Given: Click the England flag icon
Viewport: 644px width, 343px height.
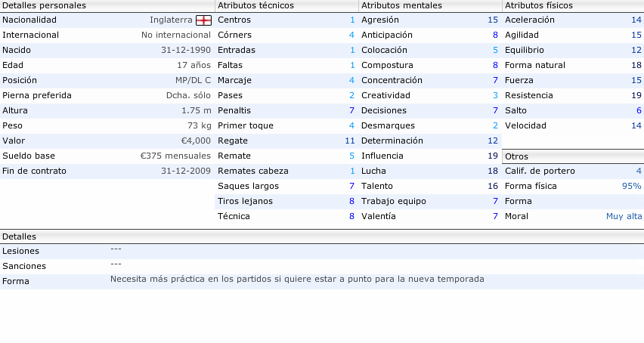Looking at the screenshot, I should pyautogui.click(x=203, y=20).
